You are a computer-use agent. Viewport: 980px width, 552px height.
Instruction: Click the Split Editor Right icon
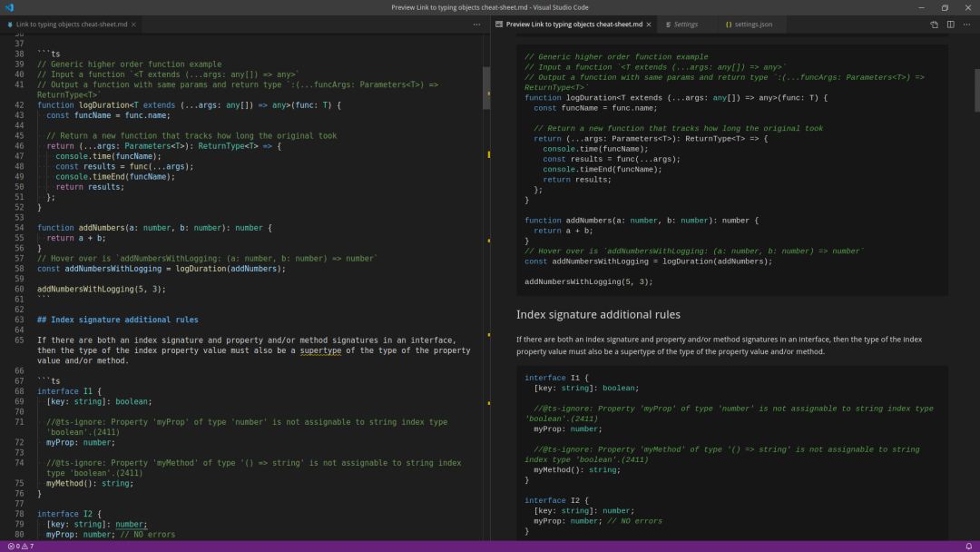click(x=951, y=25)
